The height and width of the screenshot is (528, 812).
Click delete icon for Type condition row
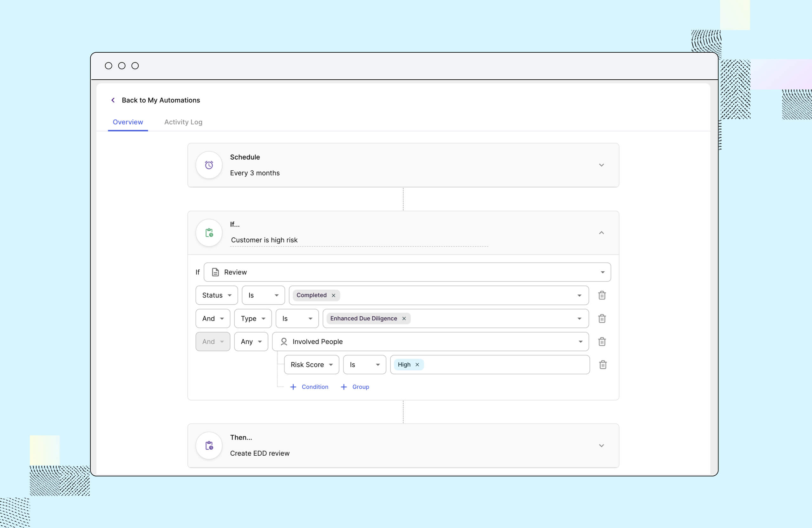click(602, 319)
